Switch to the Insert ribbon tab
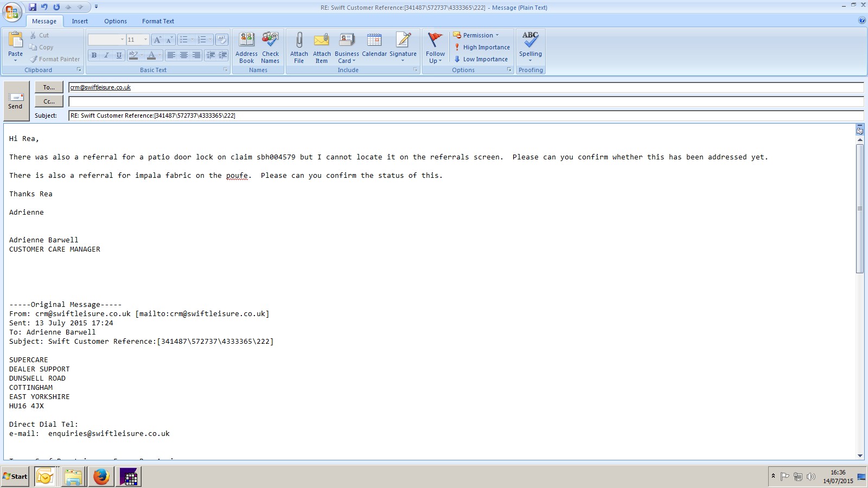The height and width of the screenshot is (488, 868). [80, 21]
